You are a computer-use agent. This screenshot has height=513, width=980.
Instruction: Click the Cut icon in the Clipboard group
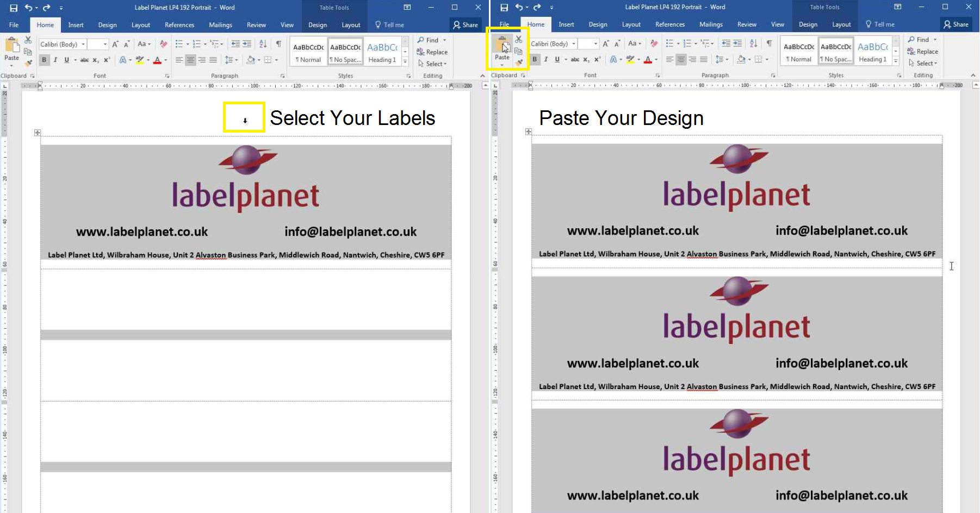[28, 40]
